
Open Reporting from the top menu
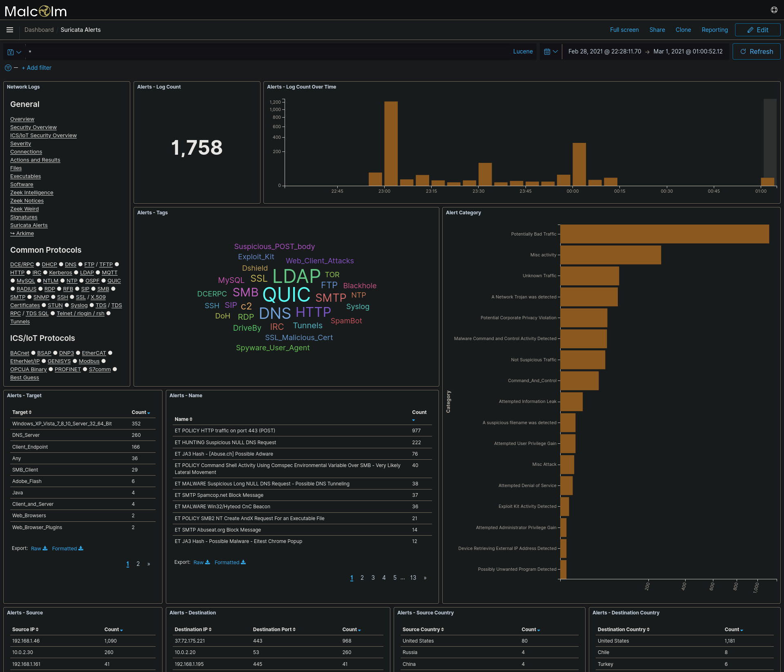pyautogui.click(x=715, y=29)
